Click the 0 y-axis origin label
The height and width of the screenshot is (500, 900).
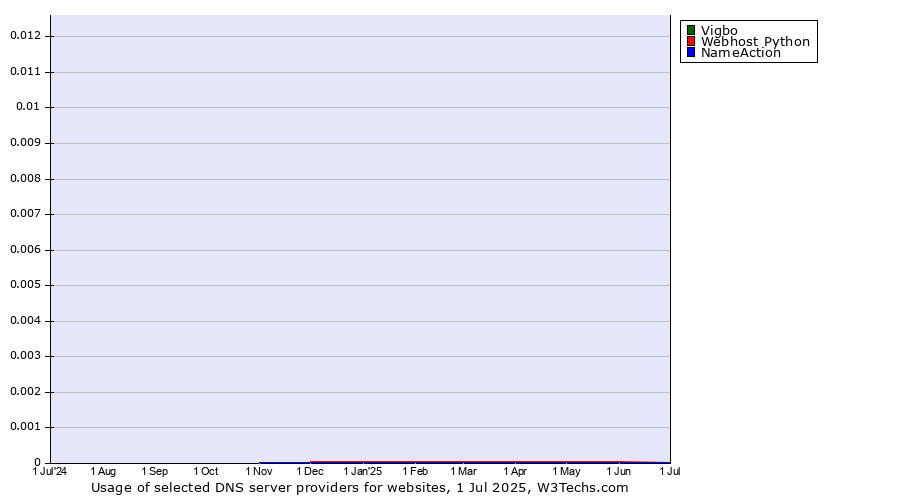click(x=38, y=462)
